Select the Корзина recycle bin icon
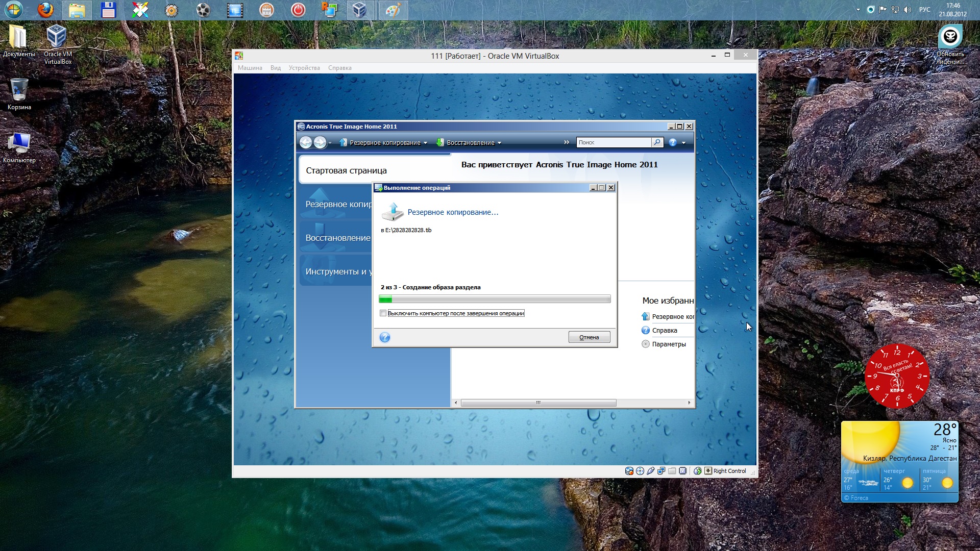 [19, 94]
